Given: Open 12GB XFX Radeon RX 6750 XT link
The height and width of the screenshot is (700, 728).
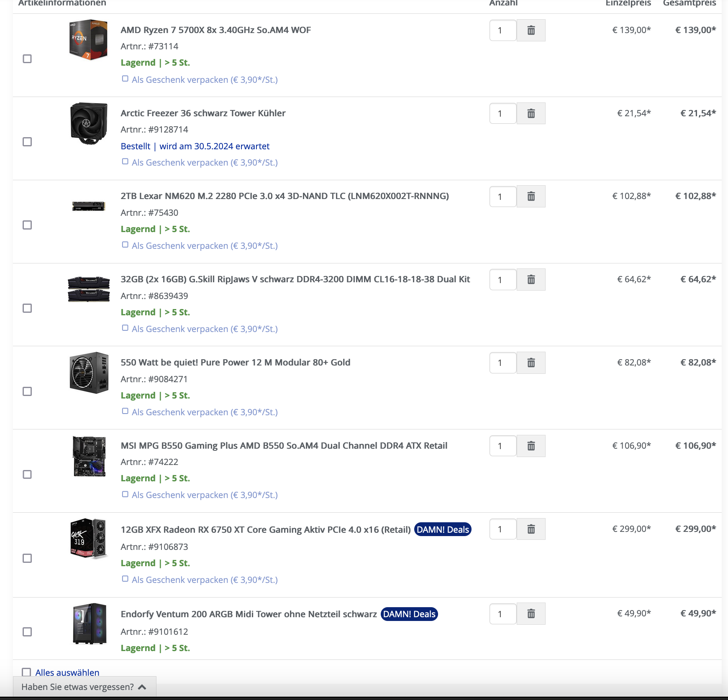Looking at the screenshot, I should tap(266, 530).
